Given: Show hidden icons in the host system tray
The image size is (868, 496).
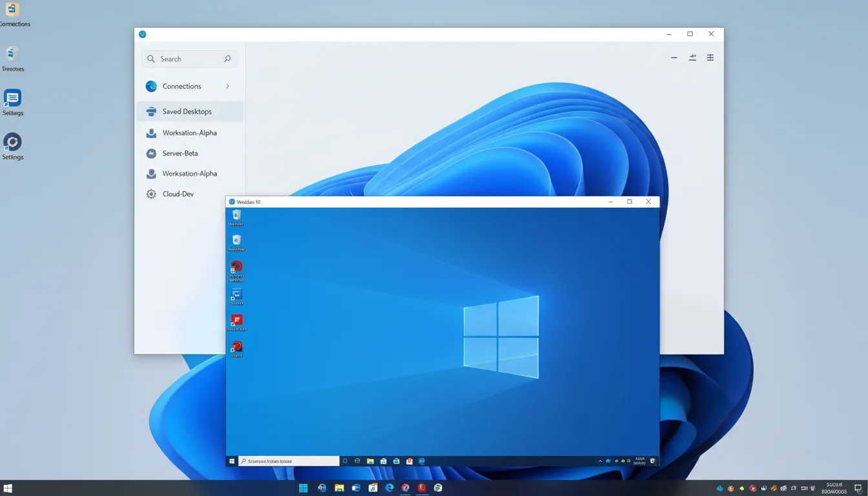Looking at the screenshot, I should (719, 488).
